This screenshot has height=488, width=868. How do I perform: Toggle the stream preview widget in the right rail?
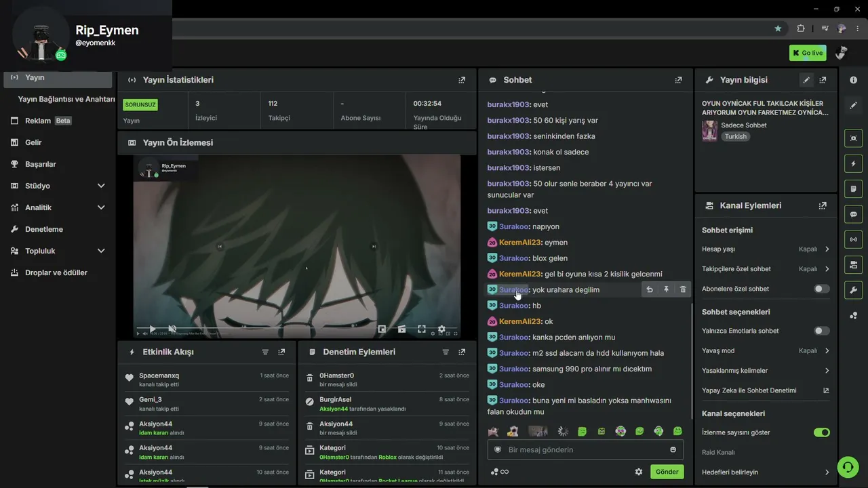click(x=853, y=138)
